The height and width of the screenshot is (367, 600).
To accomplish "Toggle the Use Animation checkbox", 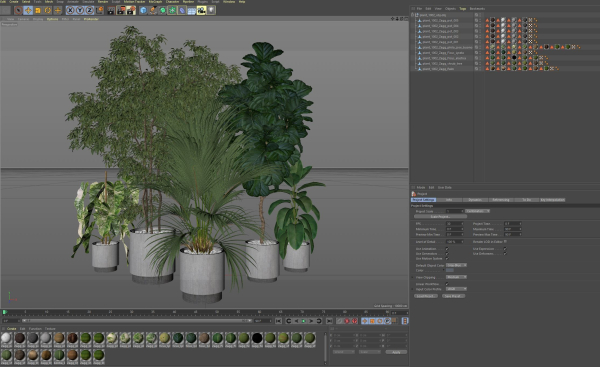I will (x=447, y=249).
